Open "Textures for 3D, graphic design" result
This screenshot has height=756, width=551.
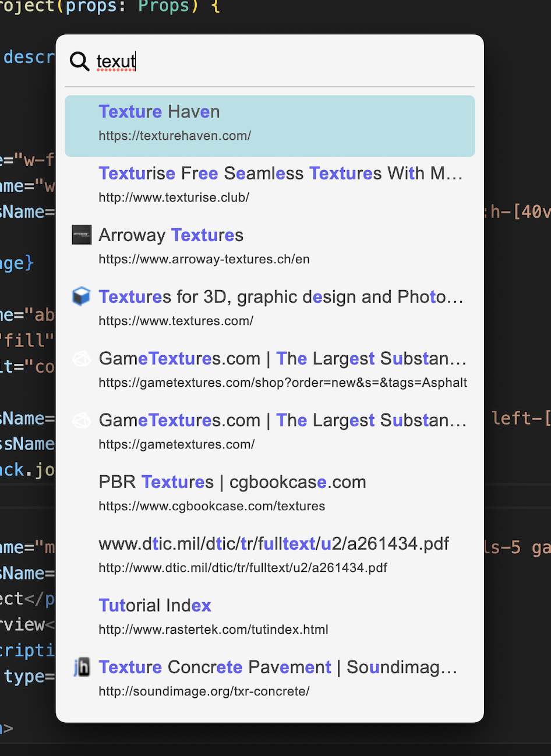click(x=280, y=297)
